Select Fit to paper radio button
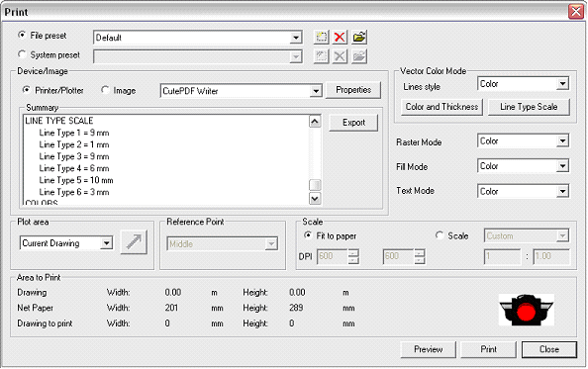The width and height of the screenshot is (588, 369). click(x=308, y=235)
